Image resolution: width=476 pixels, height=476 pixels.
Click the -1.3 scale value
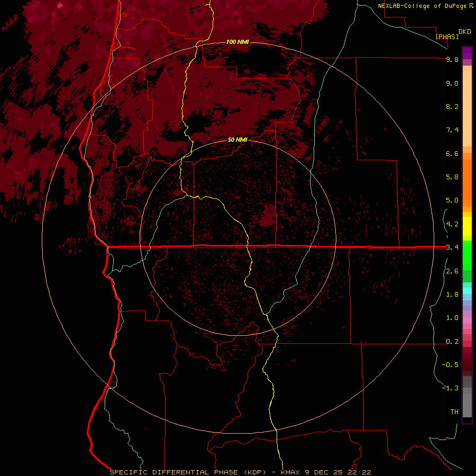[450, 388]
